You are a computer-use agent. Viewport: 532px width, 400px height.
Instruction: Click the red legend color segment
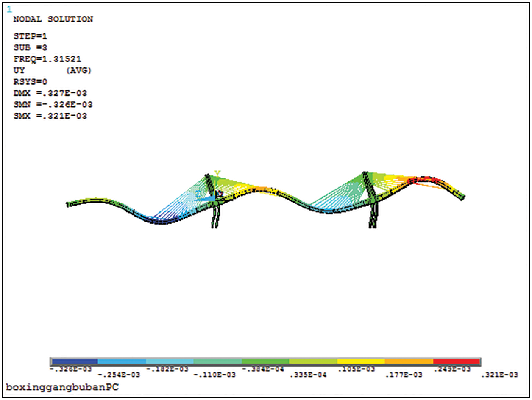click(x=456, y=361)
